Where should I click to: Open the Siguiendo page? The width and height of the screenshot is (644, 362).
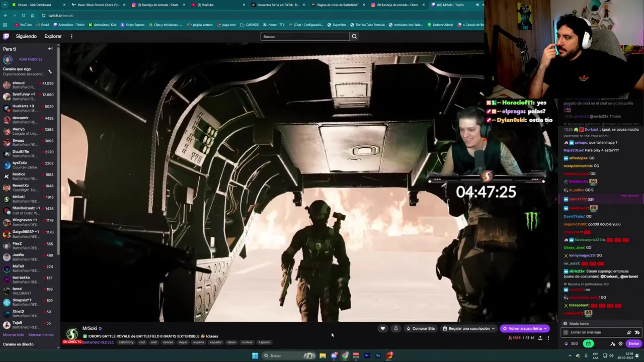26,36
